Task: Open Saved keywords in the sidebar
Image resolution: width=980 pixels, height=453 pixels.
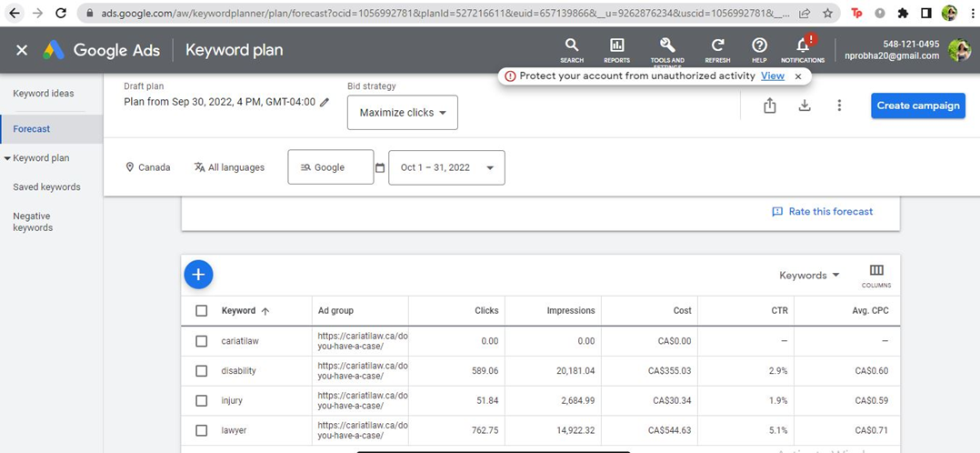Action: (x=47, y=187)
